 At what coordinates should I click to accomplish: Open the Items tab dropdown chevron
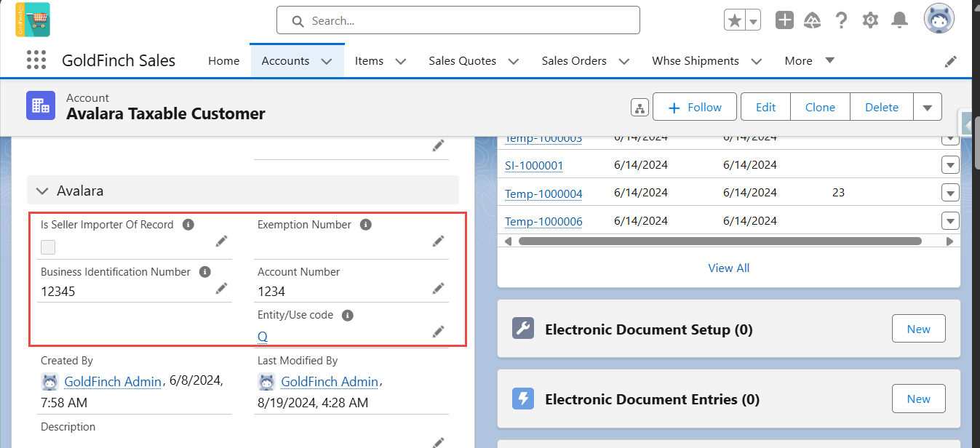coord(400,61)
